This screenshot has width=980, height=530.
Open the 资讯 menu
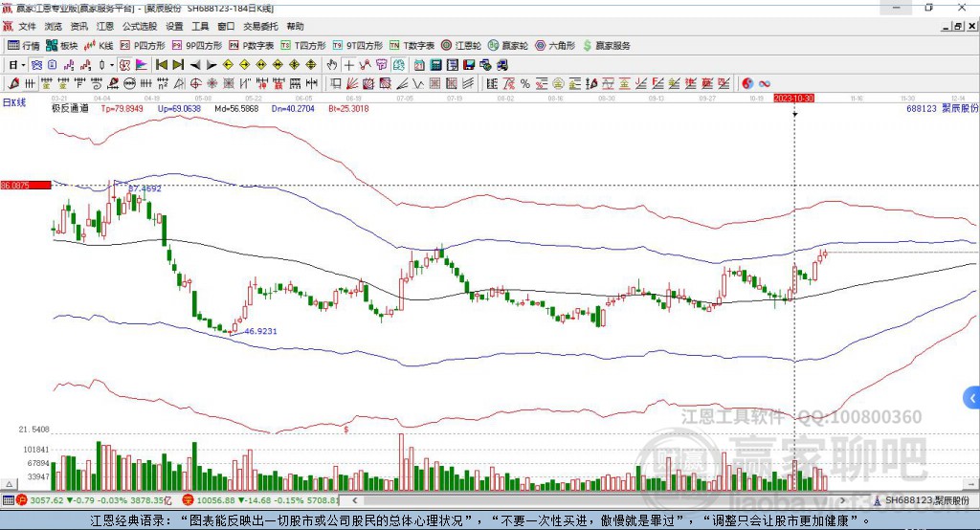pyautogui.click(x=78, y=26)
